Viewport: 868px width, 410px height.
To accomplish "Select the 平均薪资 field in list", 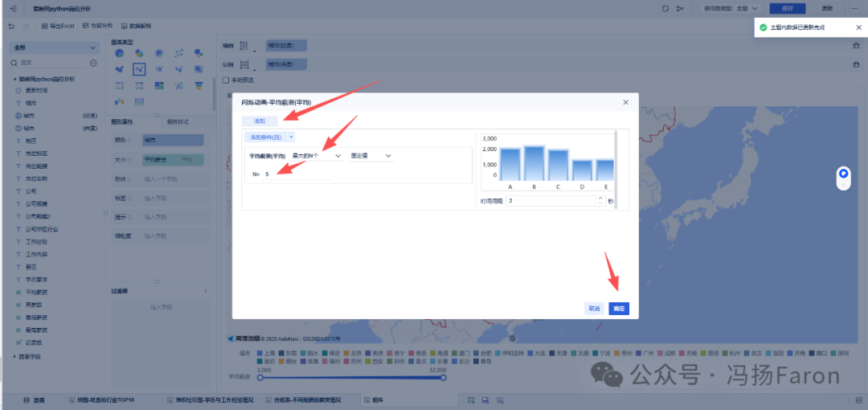I will [x=36, y=292].
